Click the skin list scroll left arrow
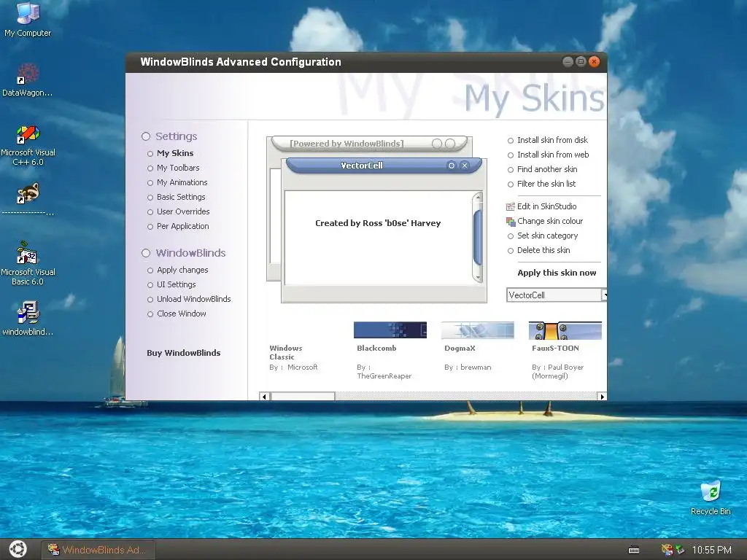The image size is (747, 560). point(264,396)
